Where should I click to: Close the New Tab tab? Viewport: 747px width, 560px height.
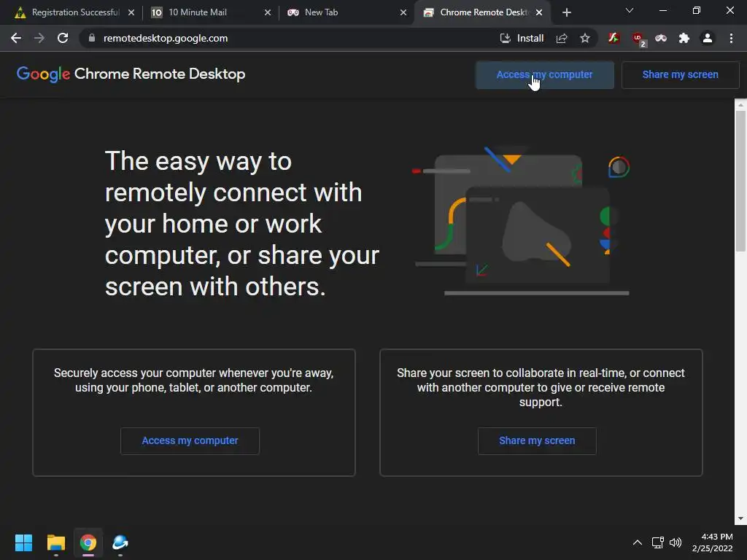coord(403,12)
